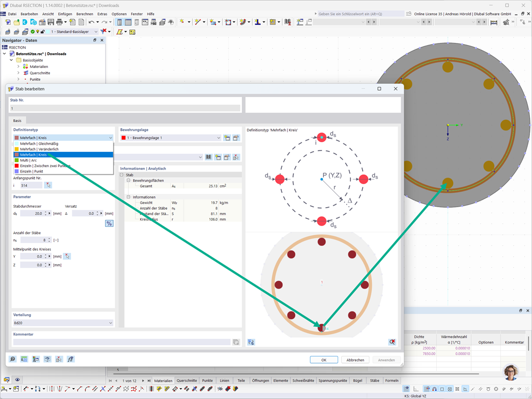Toggle the layer lock icon beside Standard-Basislayer
This screenshot has width=532, height=399.
click(x=42, y=32)
